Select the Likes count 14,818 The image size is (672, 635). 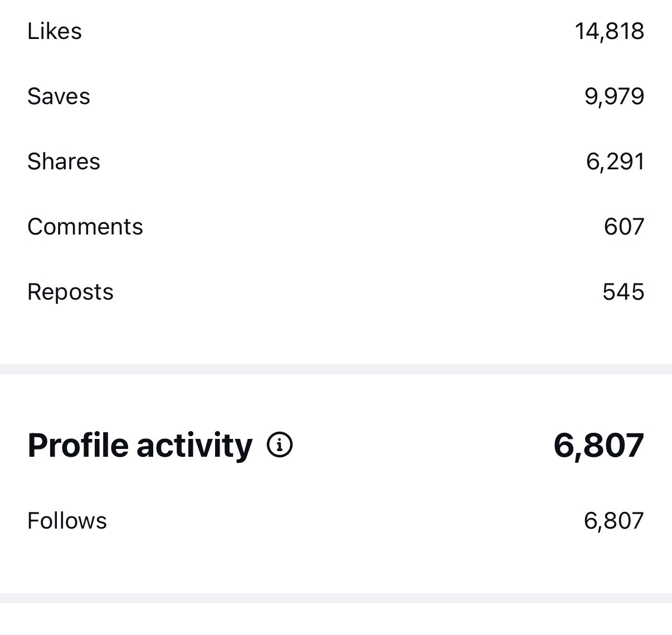click(x=609, y=31)
